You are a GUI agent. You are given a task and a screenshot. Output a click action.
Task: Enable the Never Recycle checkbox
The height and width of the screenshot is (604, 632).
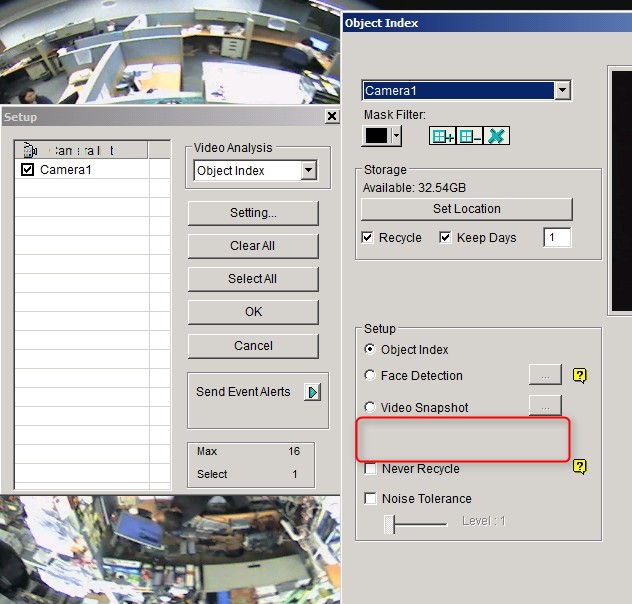click(x=370, y=468)
